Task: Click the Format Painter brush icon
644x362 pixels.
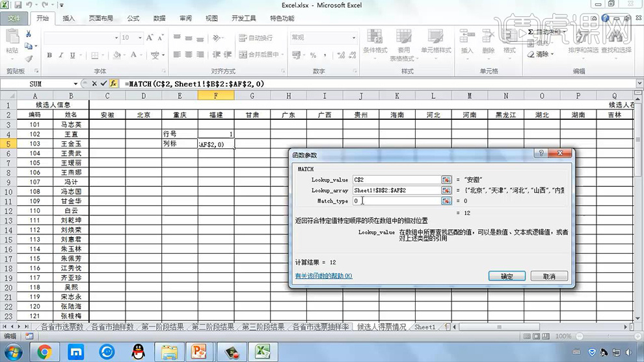Action: coord(29,59)
